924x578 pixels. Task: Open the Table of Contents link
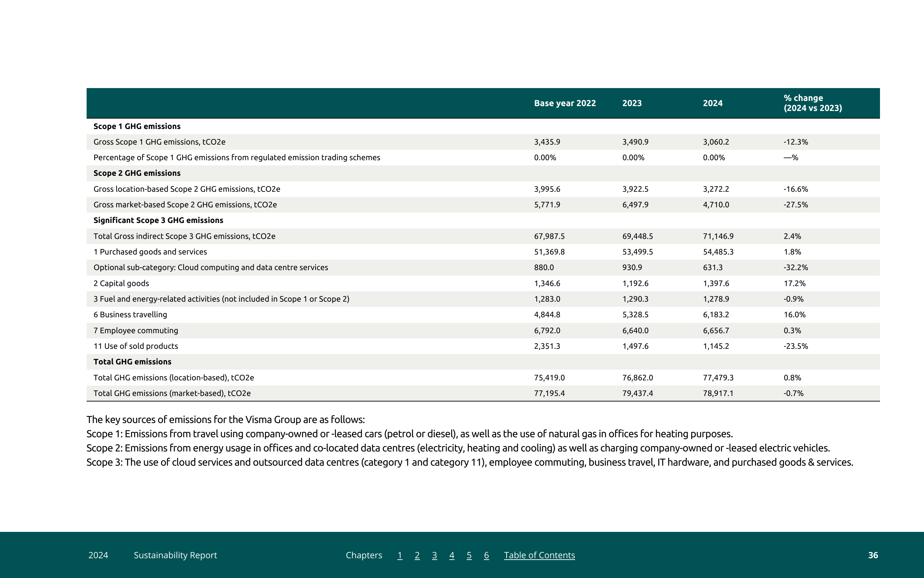539,555
